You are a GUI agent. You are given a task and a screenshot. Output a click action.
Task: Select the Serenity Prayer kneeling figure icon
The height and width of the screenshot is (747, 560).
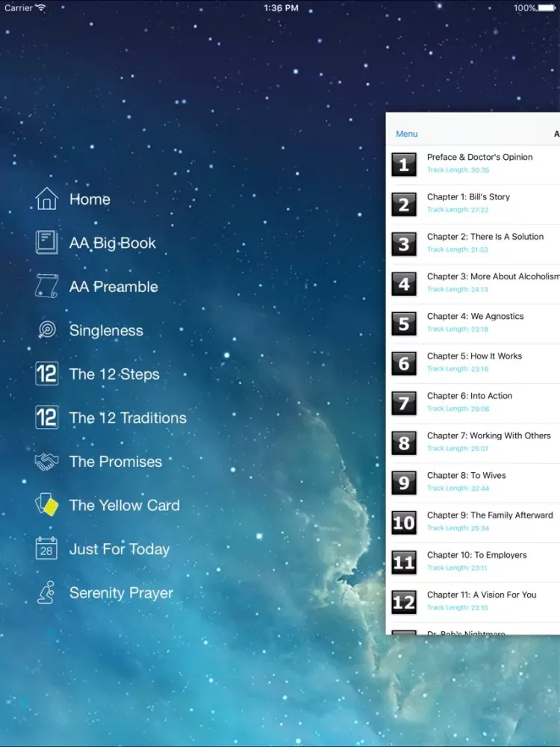point(46,592)
